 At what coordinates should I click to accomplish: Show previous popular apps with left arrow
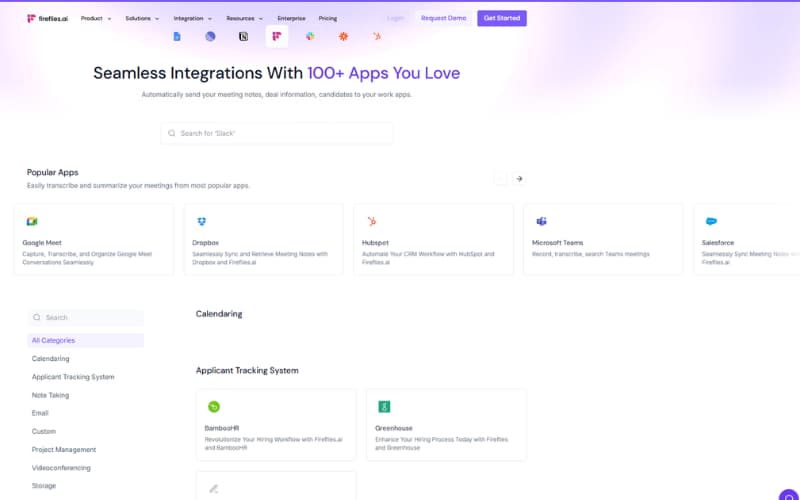click(500, 179)
